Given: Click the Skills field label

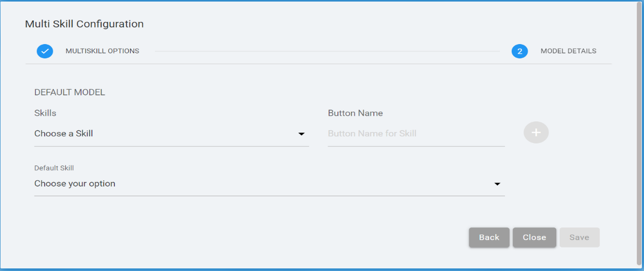Looking at the screenshot, I should [x=45, y=113].
